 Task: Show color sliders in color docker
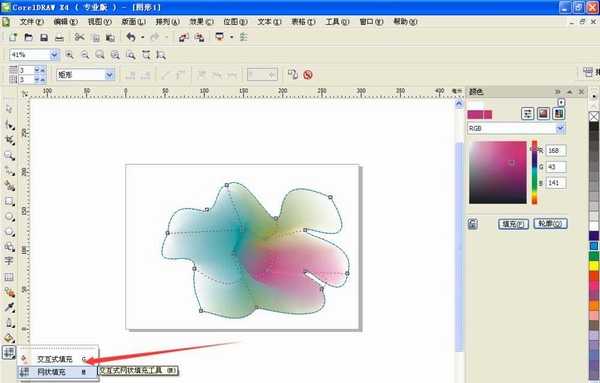coord(528,114)
